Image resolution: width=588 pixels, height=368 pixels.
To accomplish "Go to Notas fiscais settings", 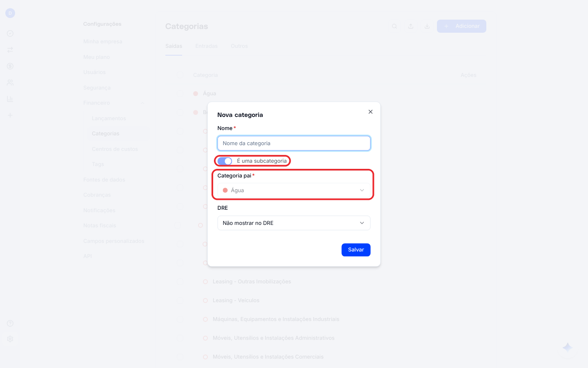I will [100, 226].
